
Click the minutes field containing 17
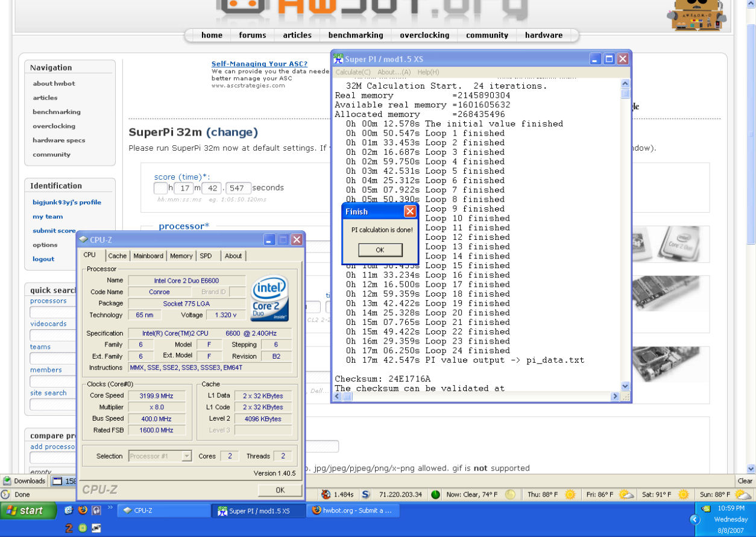pyautogui.click(x=183, y=188)
